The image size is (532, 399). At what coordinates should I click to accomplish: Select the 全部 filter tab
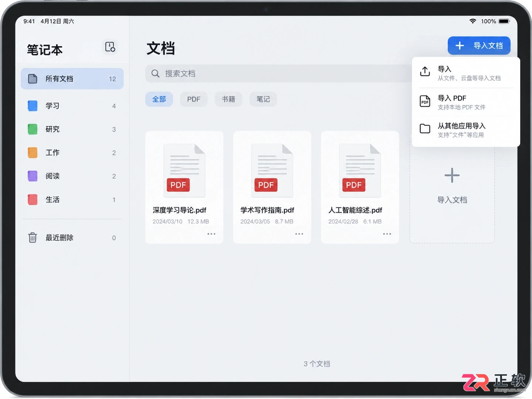159,99
